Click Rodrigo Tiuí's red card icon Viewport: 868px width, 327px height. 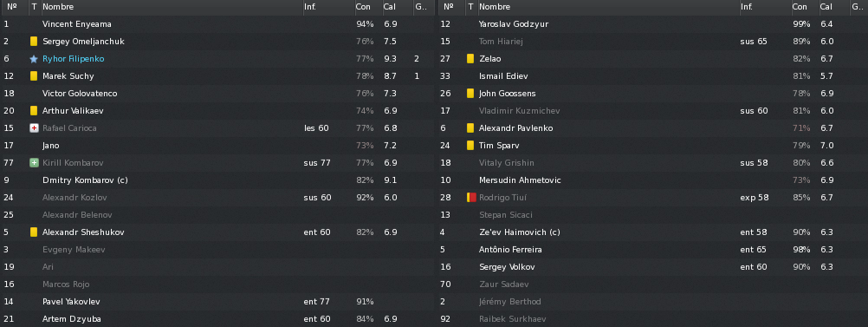tap(471, 197)
